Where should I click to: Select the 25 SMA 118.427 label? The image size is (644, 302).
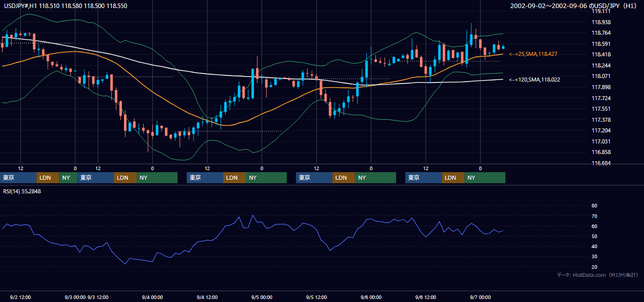533,54
